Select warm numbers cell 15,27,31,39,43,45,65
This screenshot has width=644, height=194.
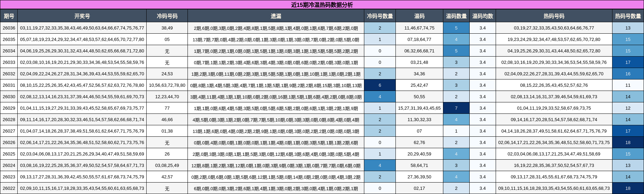pyautogui.click(x=419, y=108)
